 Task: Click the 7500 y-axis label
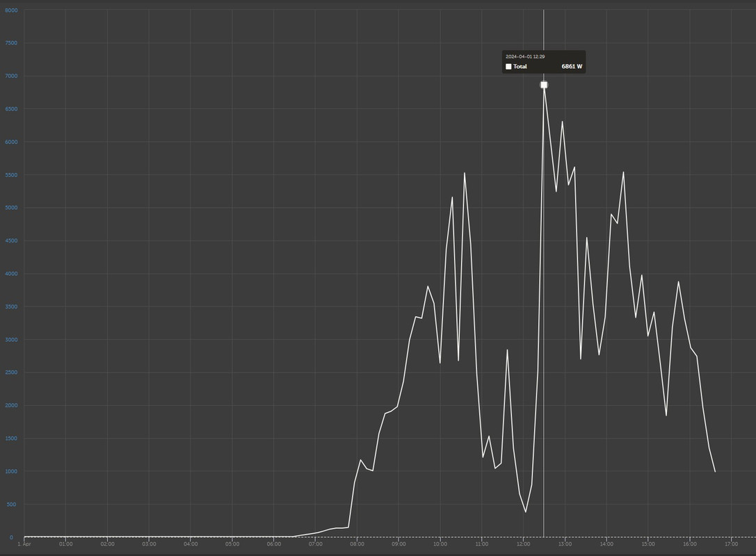pos(11,43)
